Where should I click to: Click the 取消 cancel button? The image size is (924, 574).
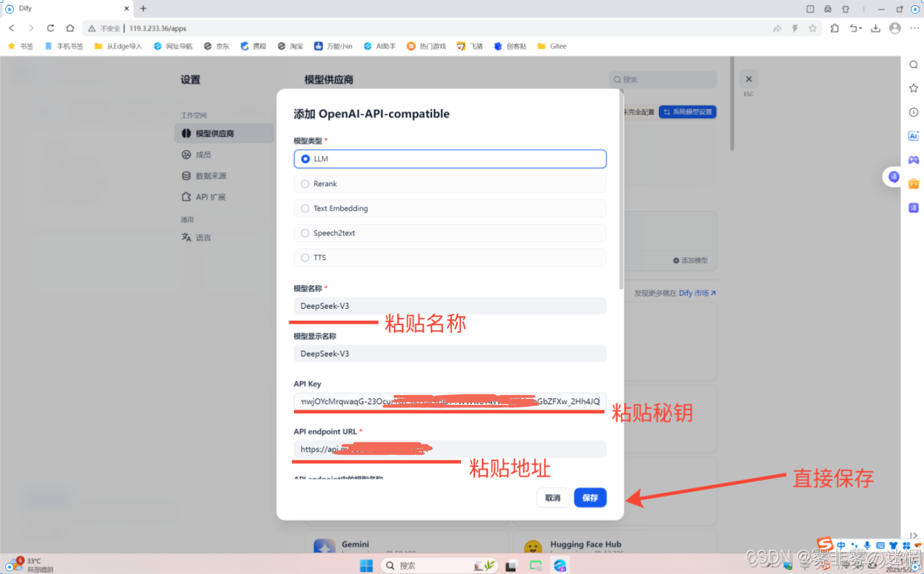pos(553,498)
